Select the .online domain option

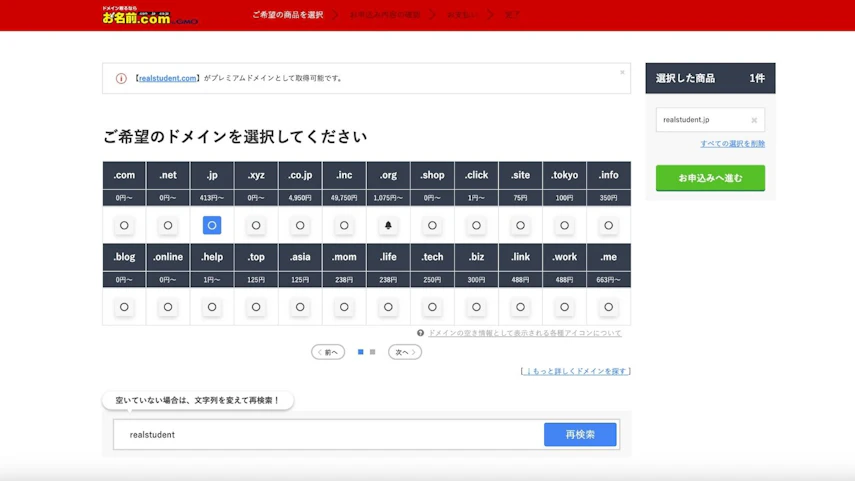168,307
